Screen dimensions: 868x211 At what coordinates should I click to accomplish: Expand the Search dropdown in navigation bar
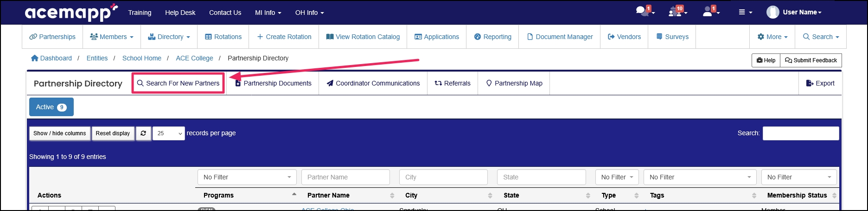821,37
